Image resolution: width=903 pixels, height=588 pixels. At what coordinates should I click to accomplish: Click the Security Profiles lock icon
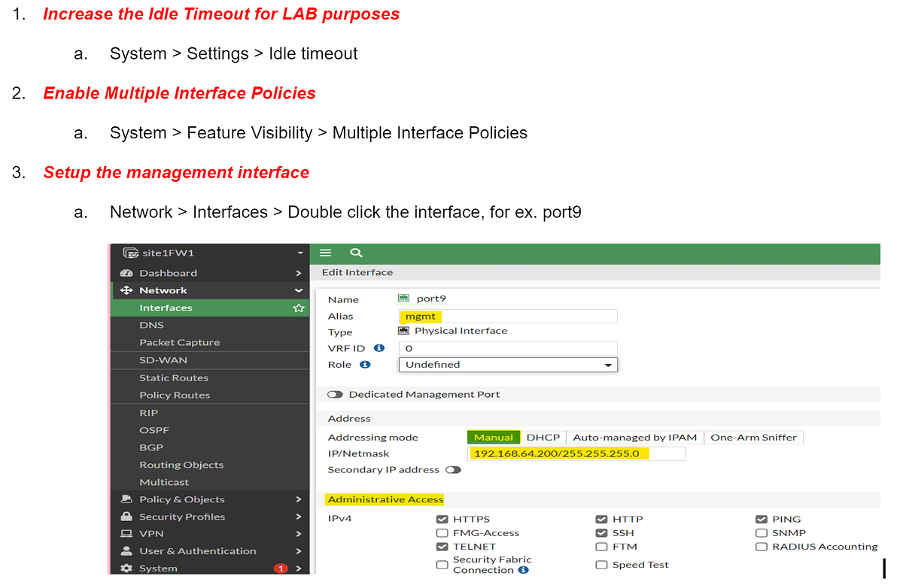[126, 517]
